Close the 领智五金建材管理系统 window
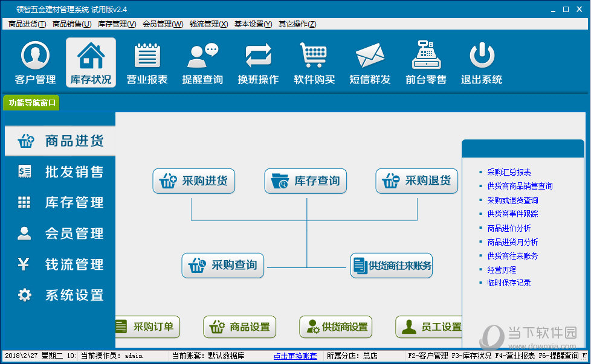 580,10
